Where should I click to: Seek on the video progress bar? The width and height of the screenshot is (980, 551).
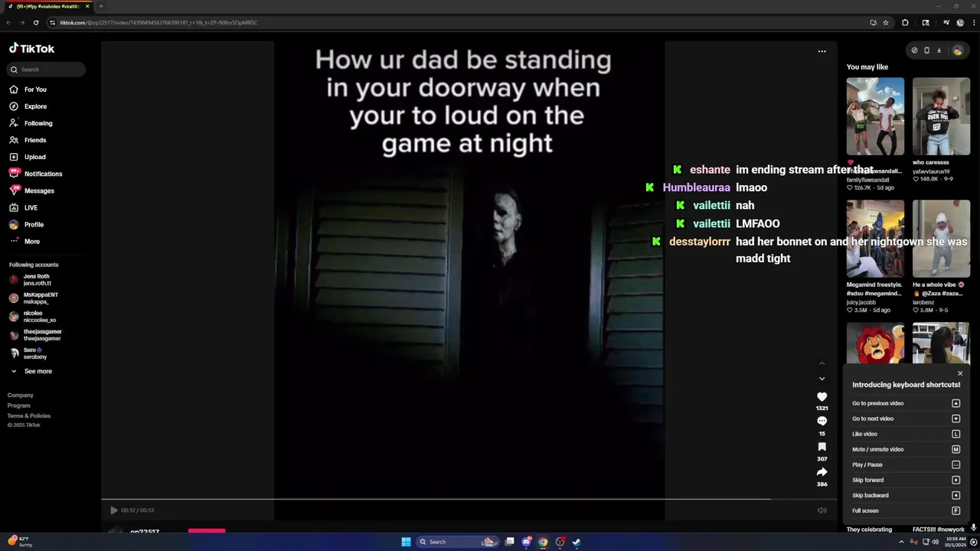tap(469, 499)
